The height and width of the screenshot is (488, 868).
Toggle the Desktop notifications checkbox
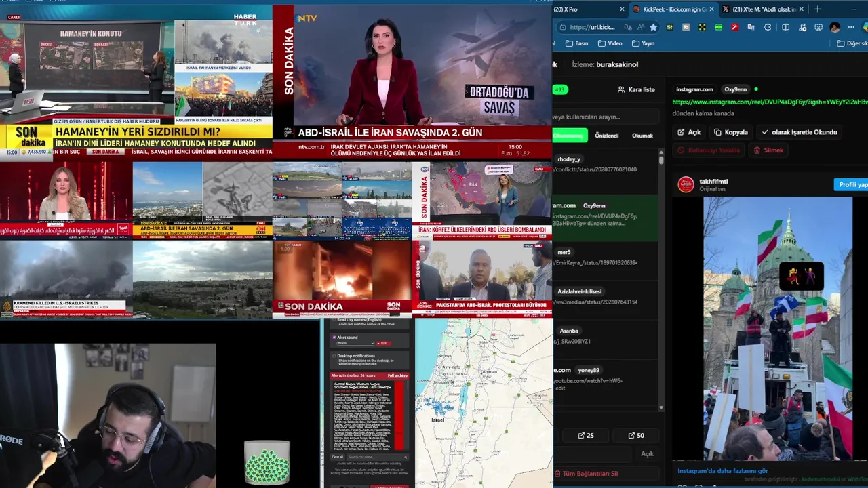334,356
